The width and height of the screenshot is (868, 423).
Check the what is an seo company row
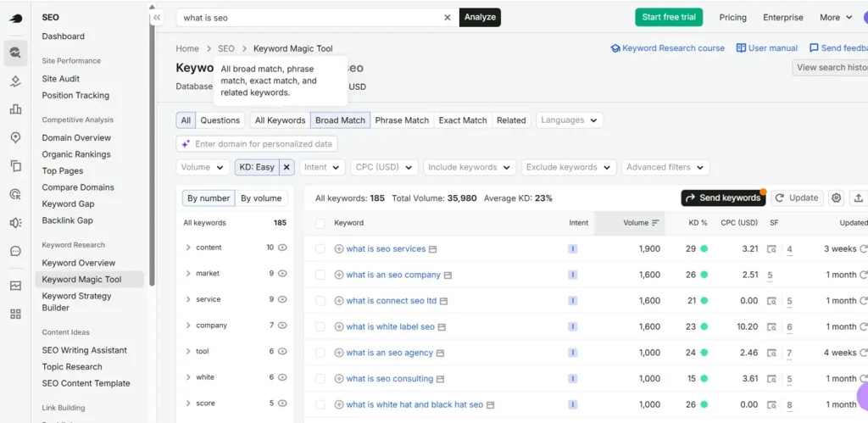click(320, 276)
